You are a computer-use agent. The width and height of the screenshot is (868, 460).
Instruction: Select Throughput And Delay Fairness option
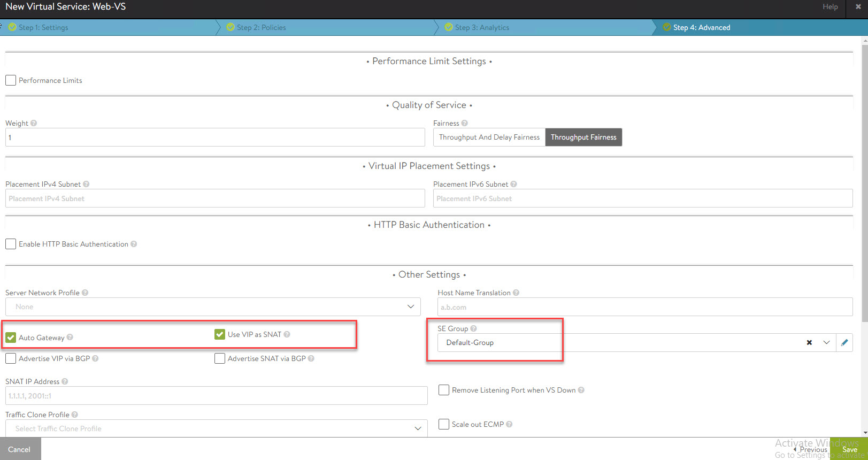click(x=489, y=137)
